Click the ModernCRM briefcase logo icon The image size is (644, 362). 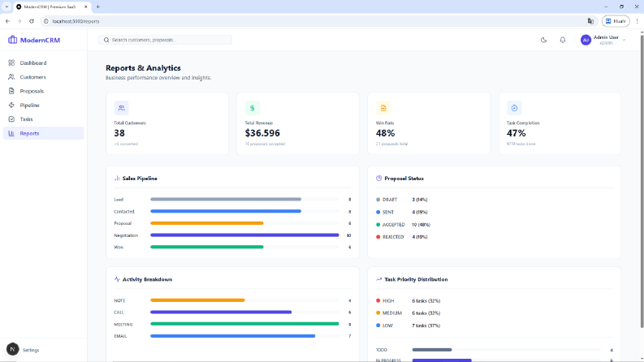12,40
